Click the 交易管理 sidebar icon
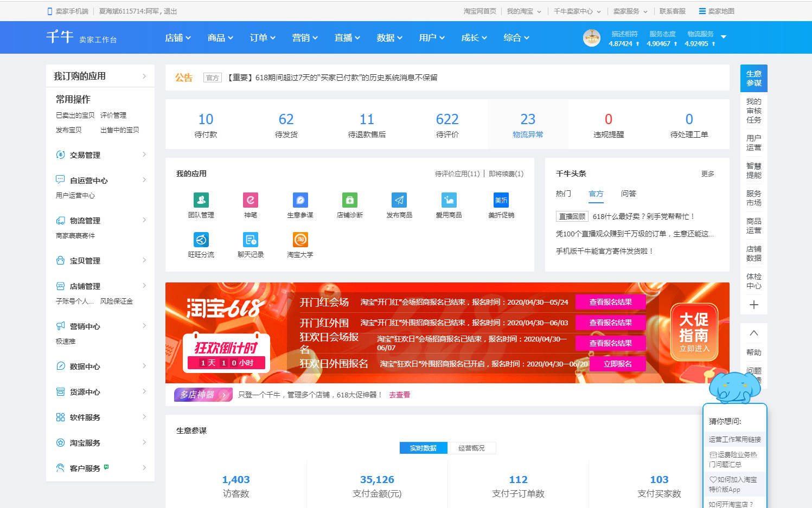The height and width of the screenshot is (508, 812). [60, 155]
